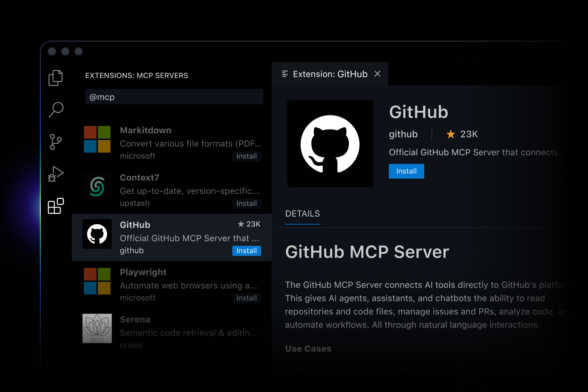This screenshot has height=392, width=588.
Task: Open the Run and Debug icon
Action: point(56,174)
